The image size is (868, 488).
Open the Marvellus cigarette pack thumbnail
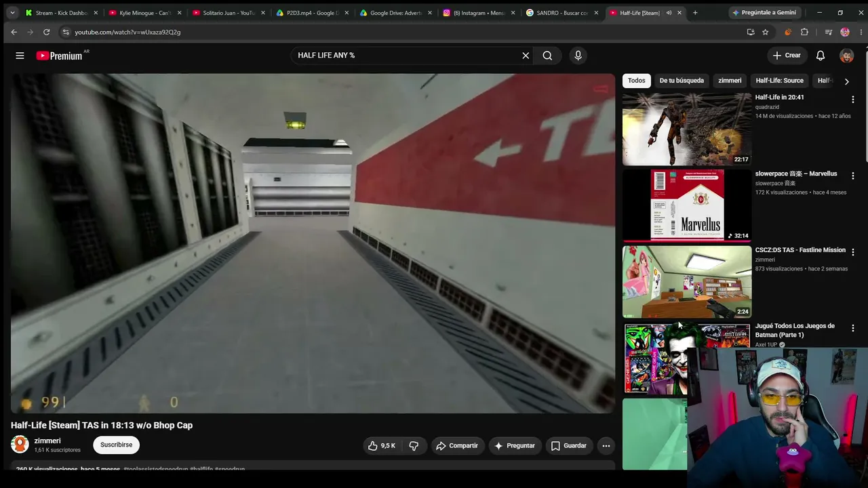(687, 205)
